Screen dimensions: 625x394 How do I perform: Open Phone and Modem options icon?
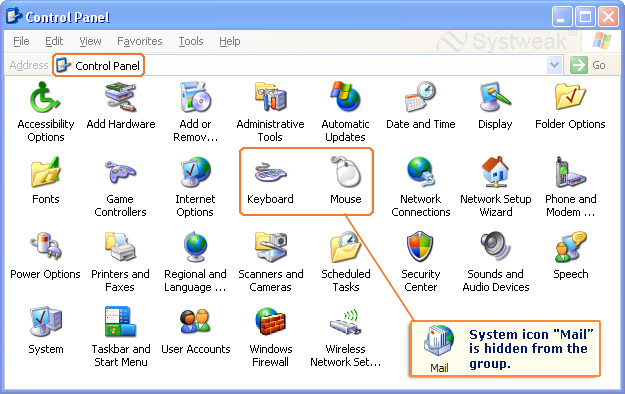tap(570, 172)
